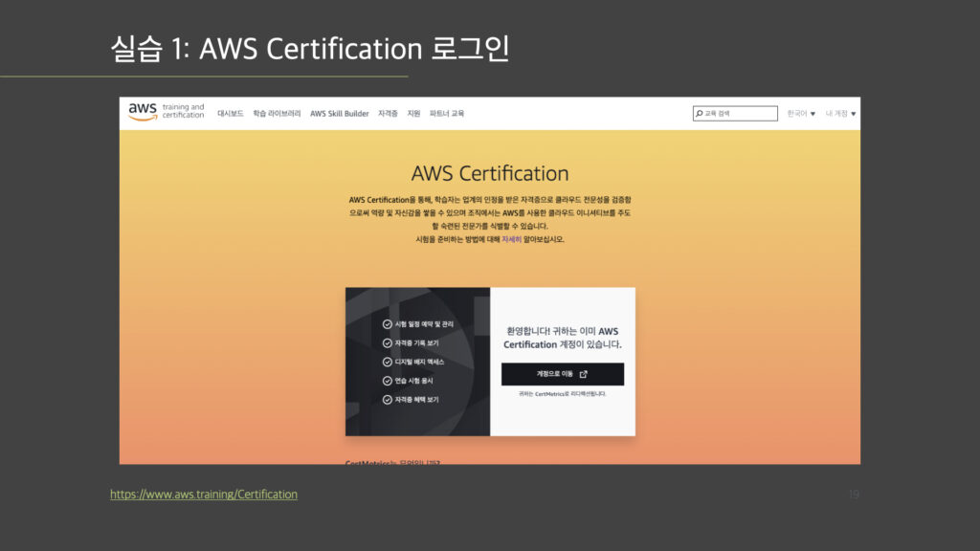Click the 환영합니다 welcome message
This screenshot has height=551, width=980.
563,338
